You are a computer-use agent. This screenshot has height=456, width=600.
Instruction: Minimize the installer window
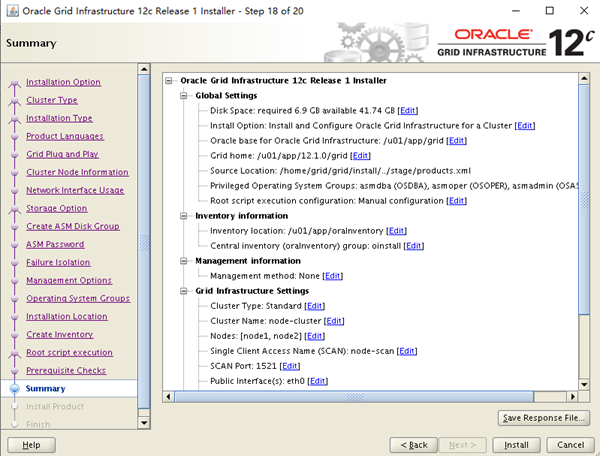tap(516, 10)
